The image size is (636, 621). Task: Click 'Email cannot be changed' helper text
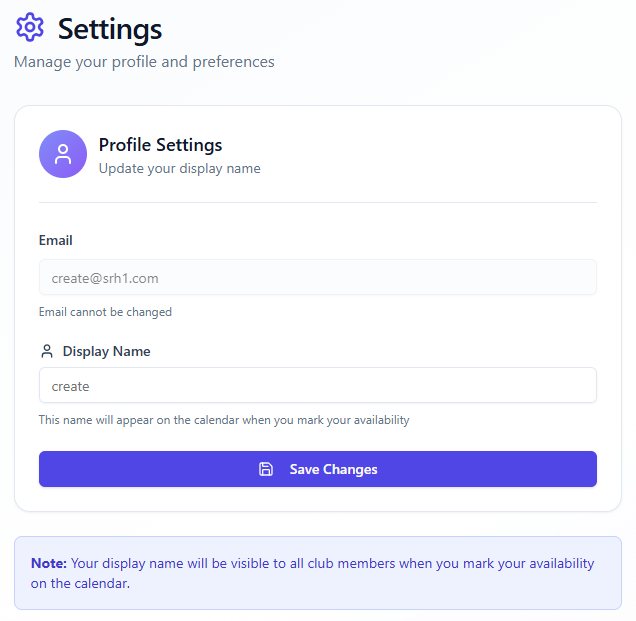105,312
